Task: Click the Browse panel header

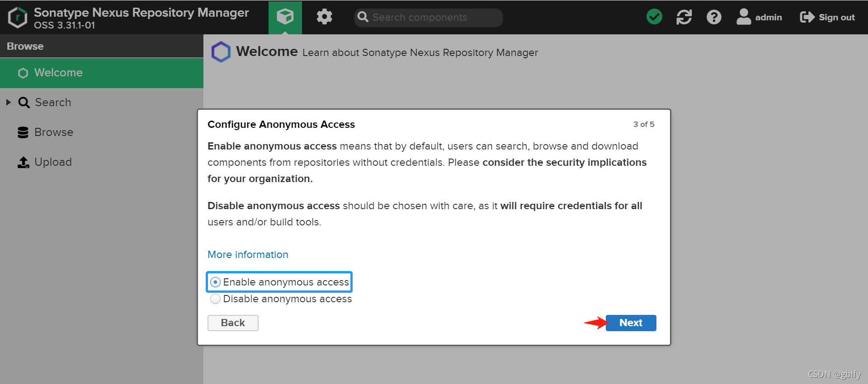Action: click(x=102, y=46)
